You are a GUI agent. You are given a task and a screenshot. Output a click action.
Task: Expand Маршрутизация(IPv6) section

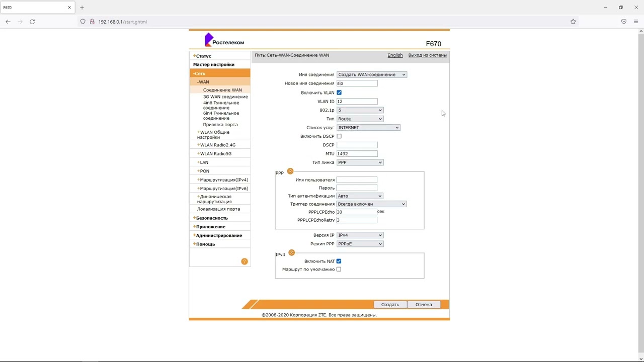pos(222,189)
